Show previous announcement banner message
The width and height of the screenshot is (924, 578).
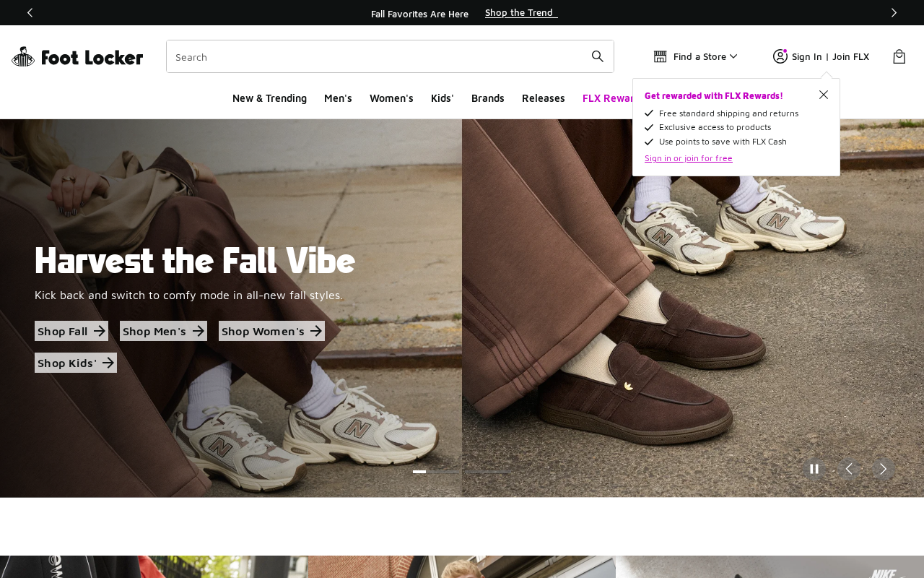click(x=30, y=12)
